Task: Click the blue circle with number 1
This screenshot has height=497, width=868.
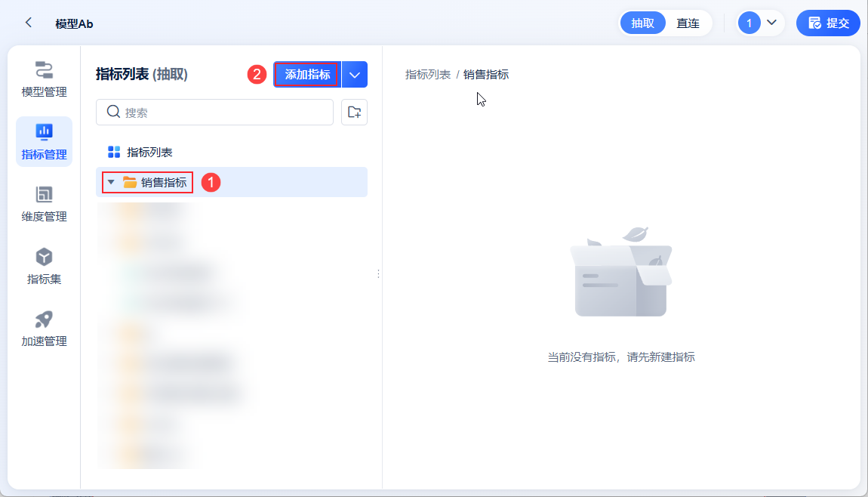Action: (749, 23)
